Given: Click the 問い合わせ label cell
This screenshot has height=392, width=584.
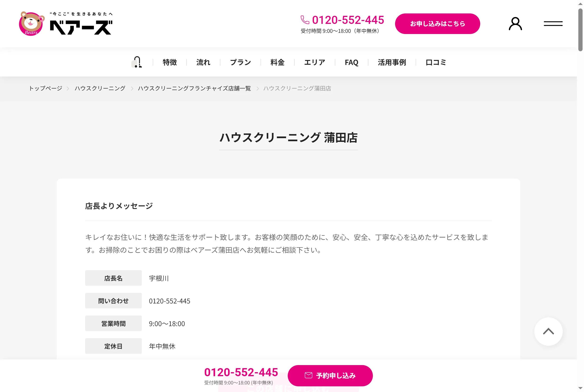Looking at the screenshot, I should 113,301.
